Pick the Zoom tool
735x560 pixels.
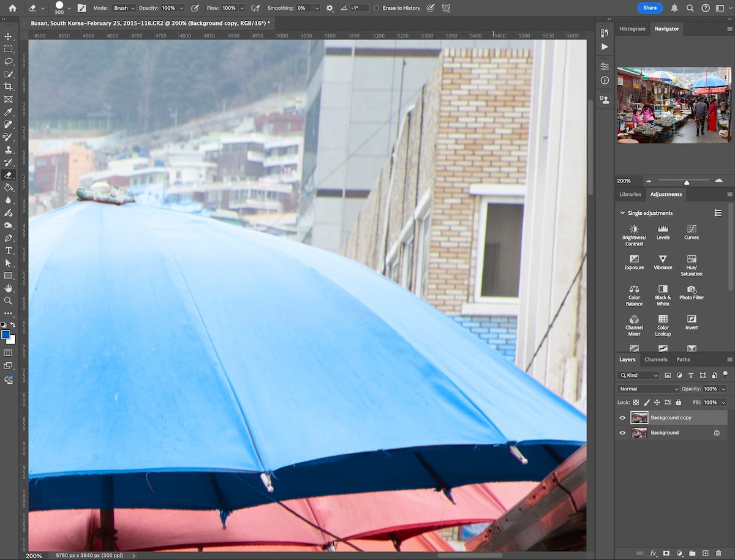click(9, 301)
